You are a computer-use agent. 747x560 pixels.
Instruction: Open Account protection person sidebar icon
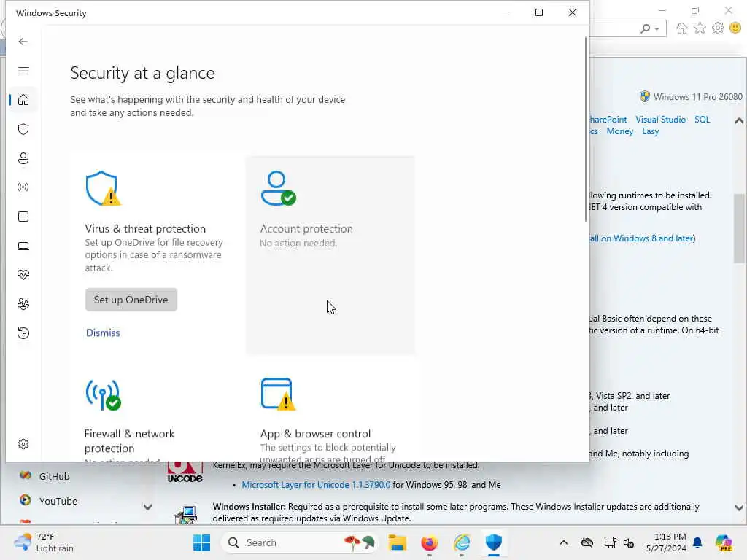coord(23,158)
